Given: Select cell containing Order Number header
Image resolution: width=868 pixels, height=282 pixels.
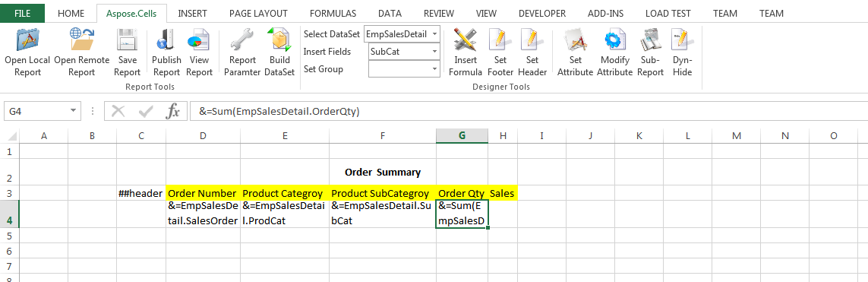Looking at the screenshot, I should pos(204,193).
